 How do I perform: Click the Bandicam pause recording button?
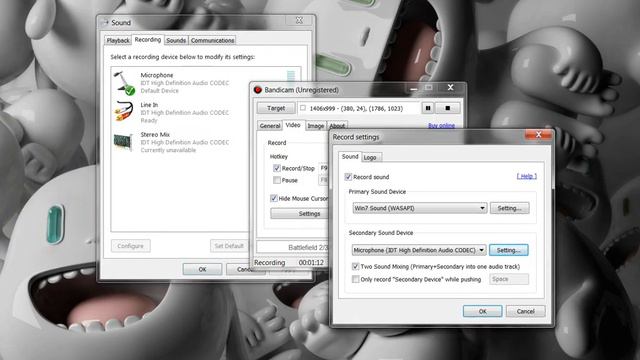[427, 108]
